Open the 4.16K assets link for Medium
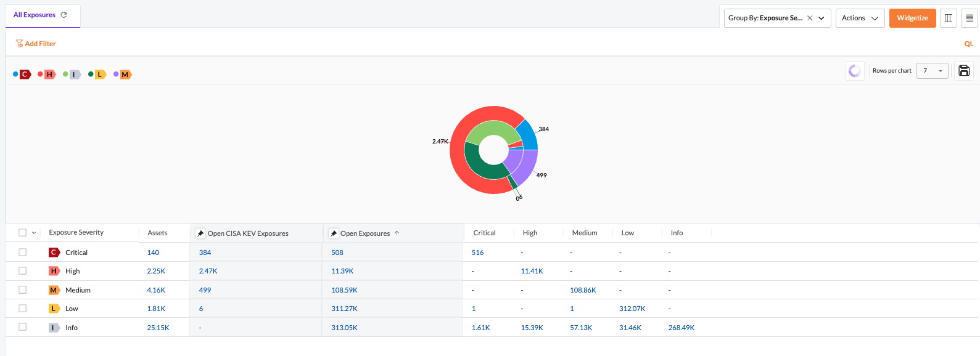The image size is (980, 356). (156, 290)
